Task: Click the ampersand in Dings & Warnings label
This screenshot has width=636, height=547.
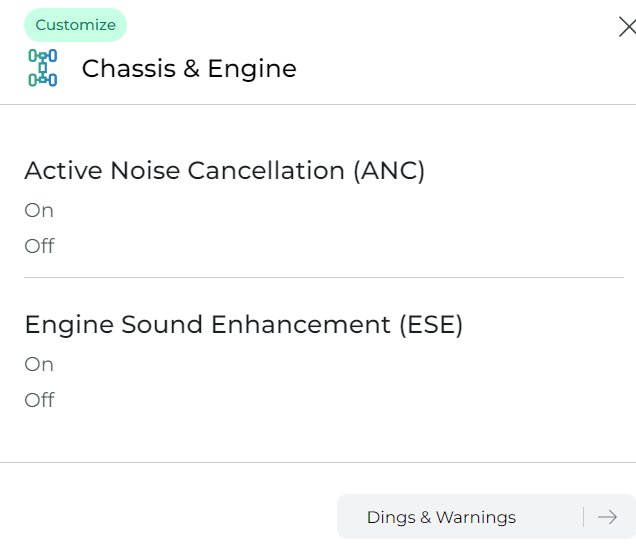Action: pyautogui.click(x=425, y=517)
